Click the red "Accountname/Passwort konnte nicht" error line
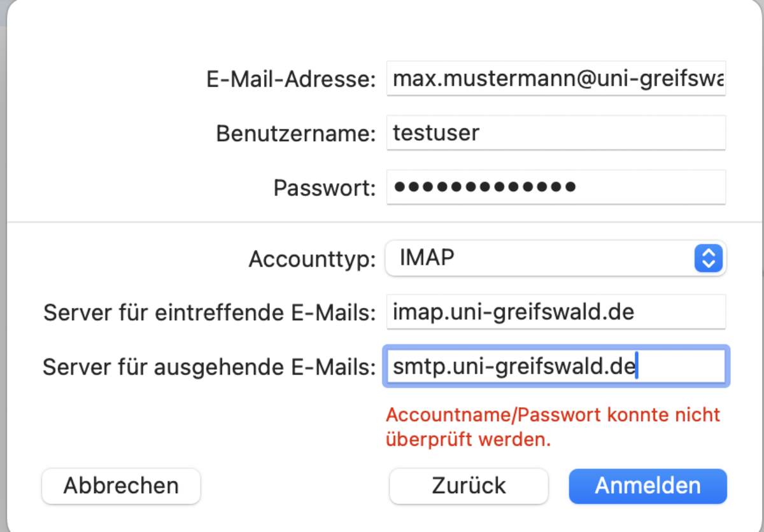 click(x=553, y=415)
